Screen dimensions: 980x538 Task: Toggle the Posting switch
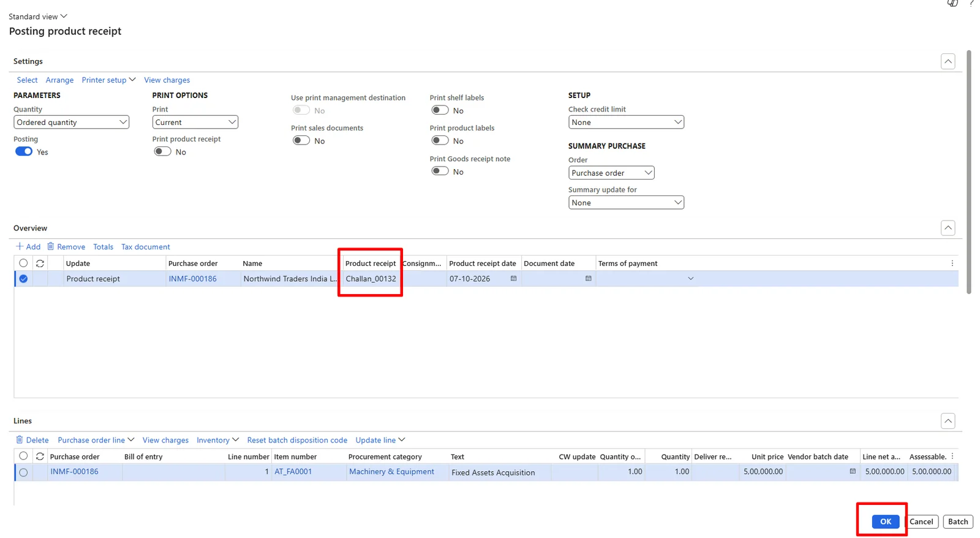pyautogui.click(x=24, y=151)
